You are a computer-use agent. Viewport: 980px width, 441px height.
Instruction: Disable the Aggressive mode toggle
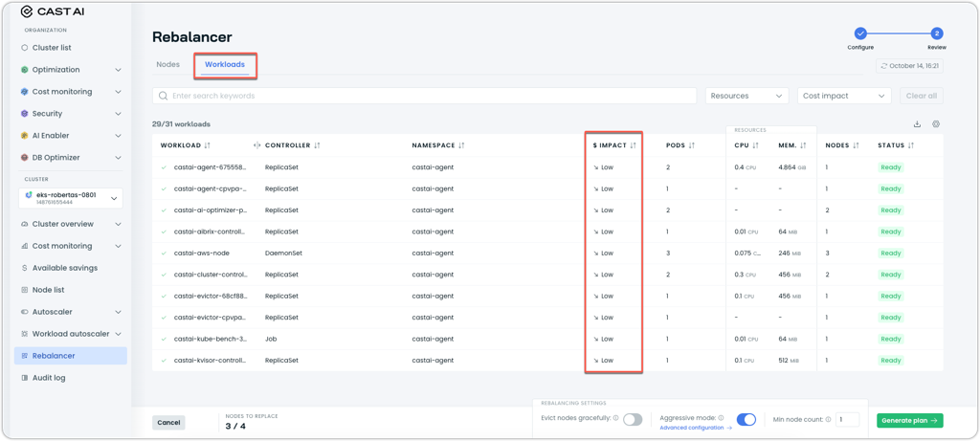pos(746,419)
